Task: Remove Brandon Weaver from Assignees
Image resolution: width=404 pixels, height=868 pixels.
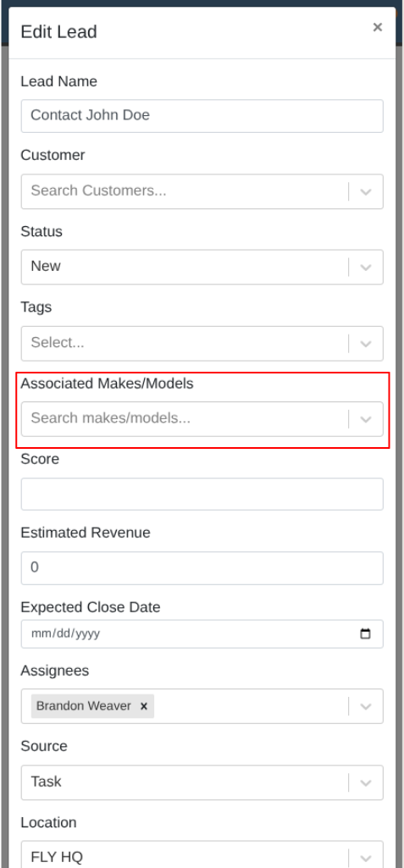Action: 144,706
